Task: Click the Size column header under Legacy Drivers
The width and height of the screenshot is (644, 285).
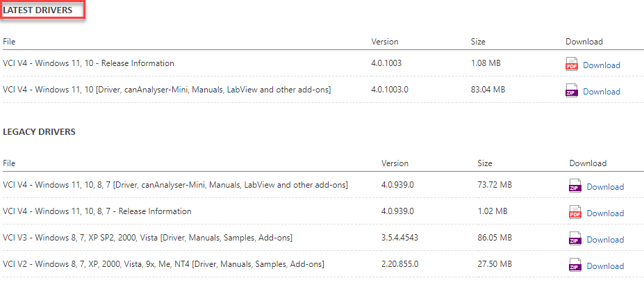Action: tap(485, 163)
